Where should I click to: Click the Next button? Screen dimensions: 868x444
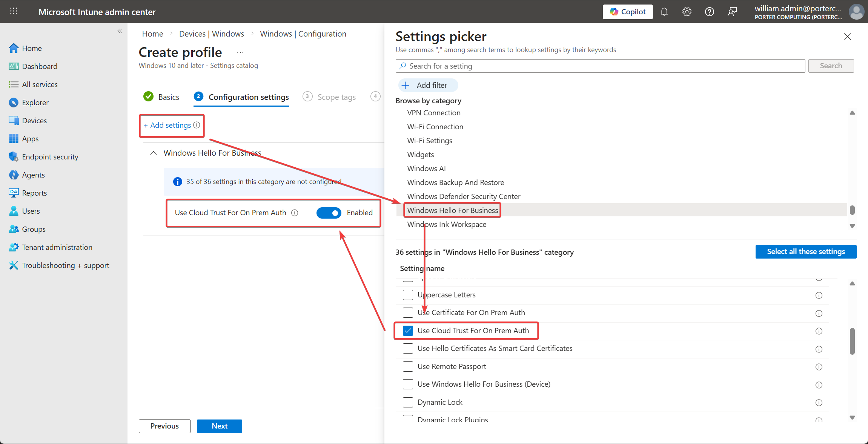[x=219, y=426]
